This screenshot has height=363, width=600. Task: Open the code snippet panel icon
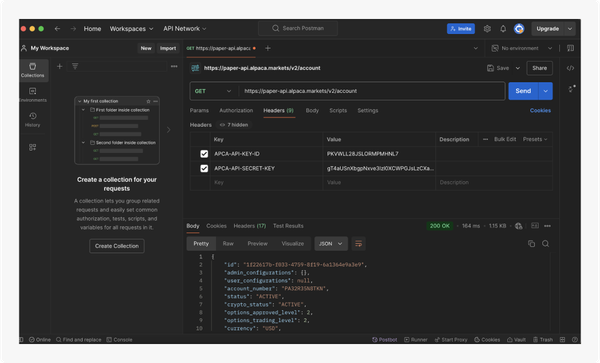click(x=571, y=68)
